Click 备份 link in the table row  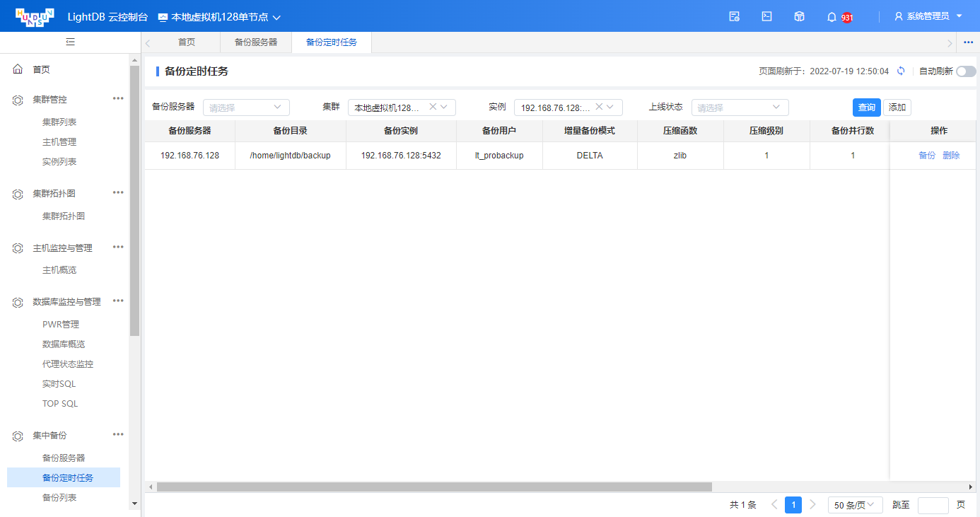click(x=927, y=156)
